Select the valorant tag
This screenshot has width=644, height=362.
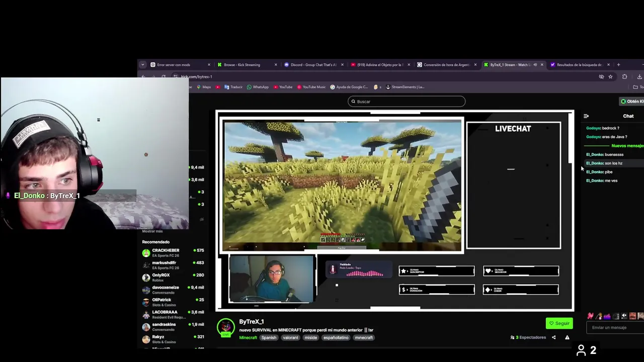pyautogui.click(x=290, y=337)
